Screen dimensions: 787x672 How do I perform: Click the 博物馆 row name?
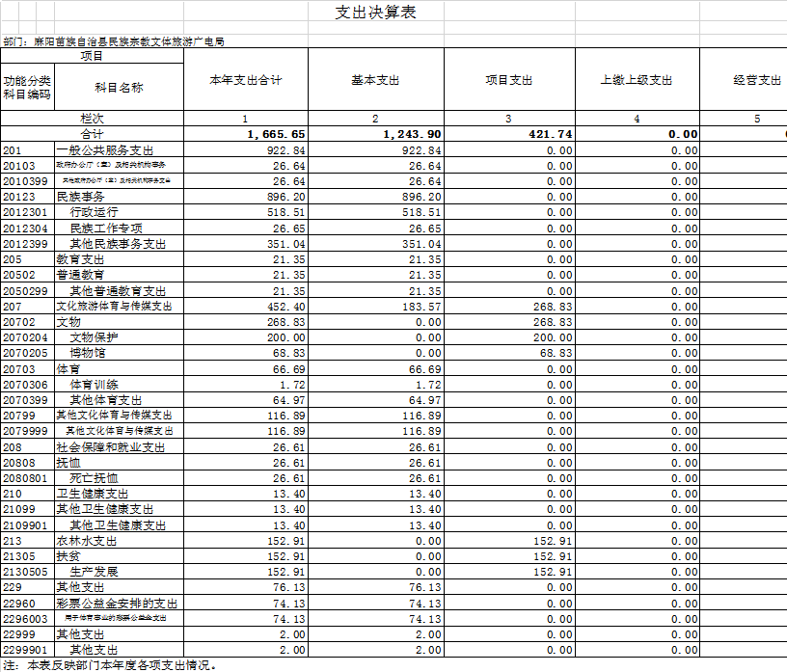tap(87, 352)
